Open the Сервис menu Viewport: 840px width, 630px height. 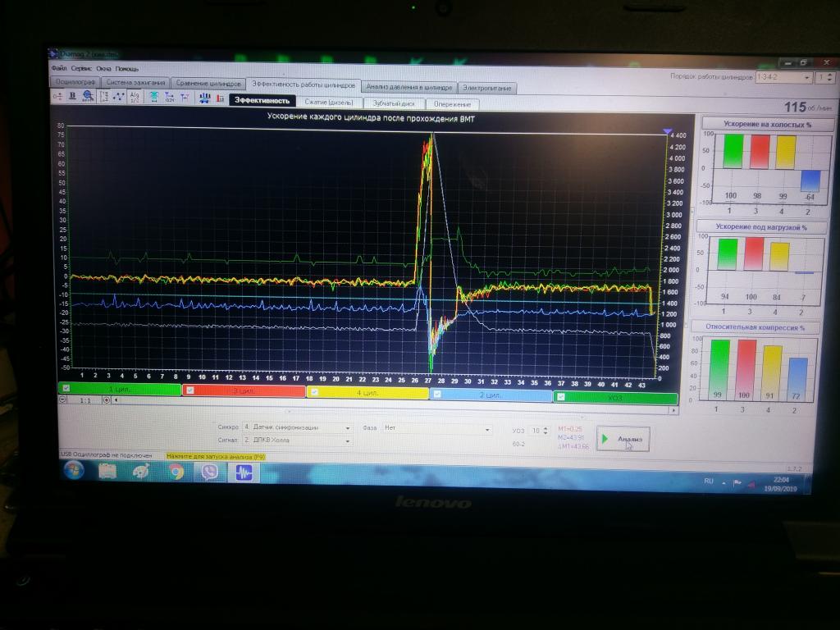[81, 69]
